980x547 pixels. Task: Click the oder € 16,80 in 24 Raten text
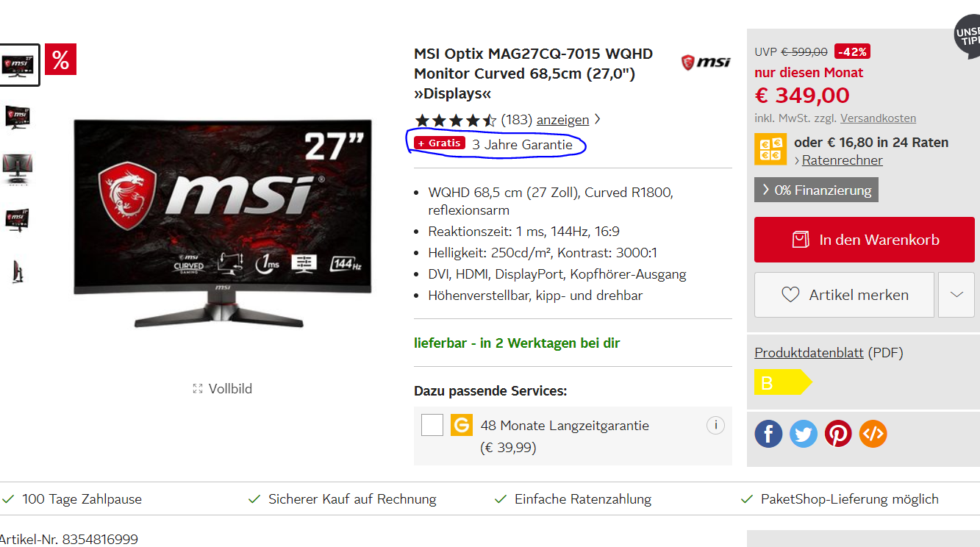pyautogui.click(x=871, y=143)
